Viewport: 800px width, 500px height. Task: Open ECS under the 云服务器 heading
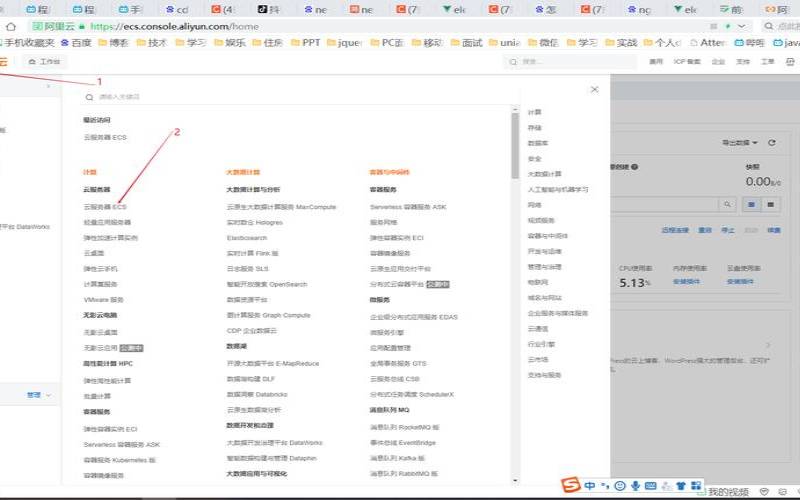coord(105,207)
